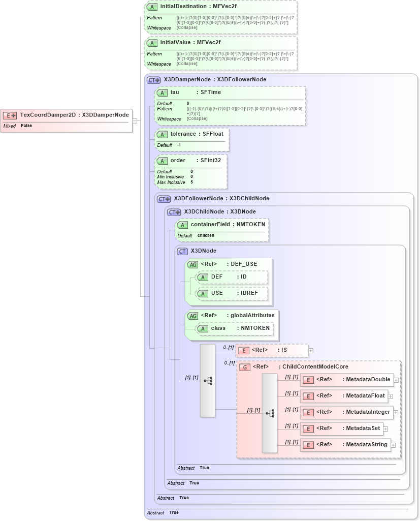The height and width of the screenshot is (521, 420).
Task: Click the A icon beside DEF attribute
Action: tap(203, 277)
